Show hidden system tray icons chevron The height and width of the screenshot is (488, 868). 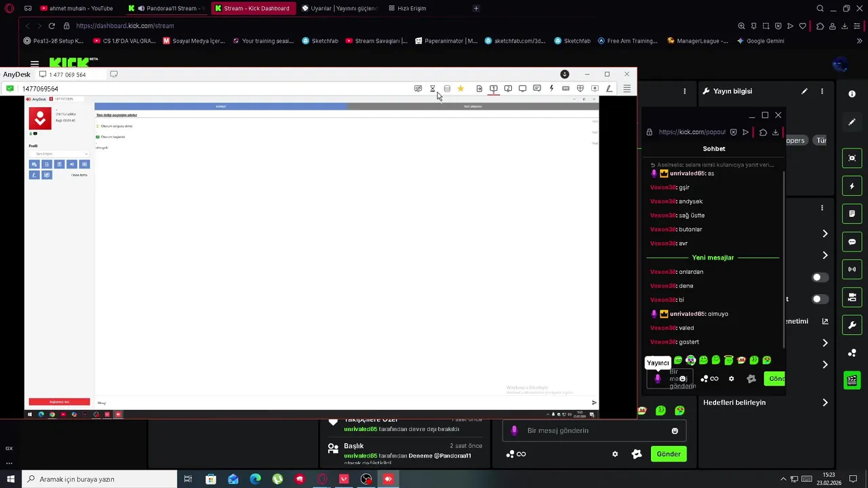784,479
